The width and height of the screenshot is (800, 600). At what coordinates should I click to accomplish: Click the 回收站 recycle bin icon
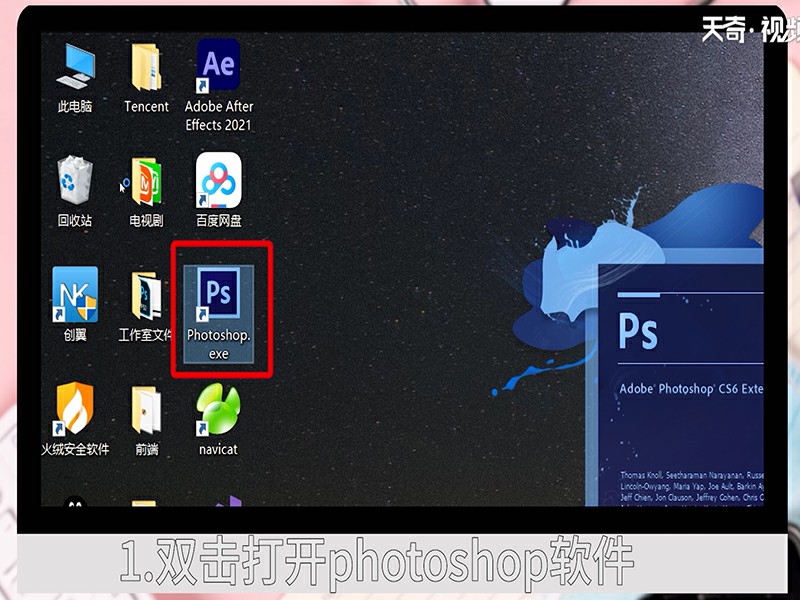coord(75,181)
